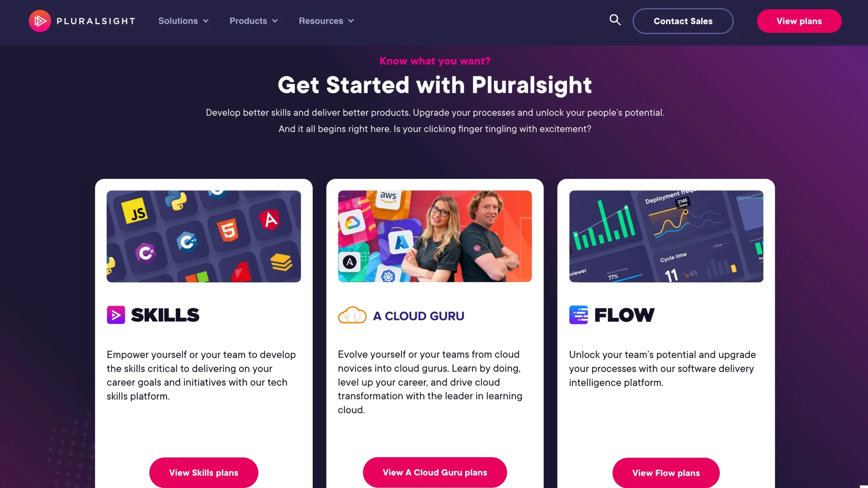Click the View Flow plans button
Screen dimensions: 868x488
666,472
